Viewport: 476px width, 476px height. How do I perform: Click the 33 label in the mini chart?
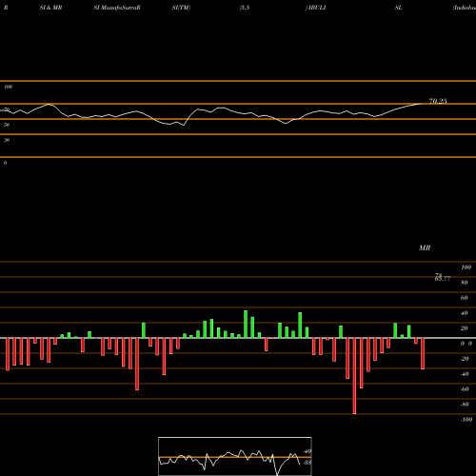[307, 463]
